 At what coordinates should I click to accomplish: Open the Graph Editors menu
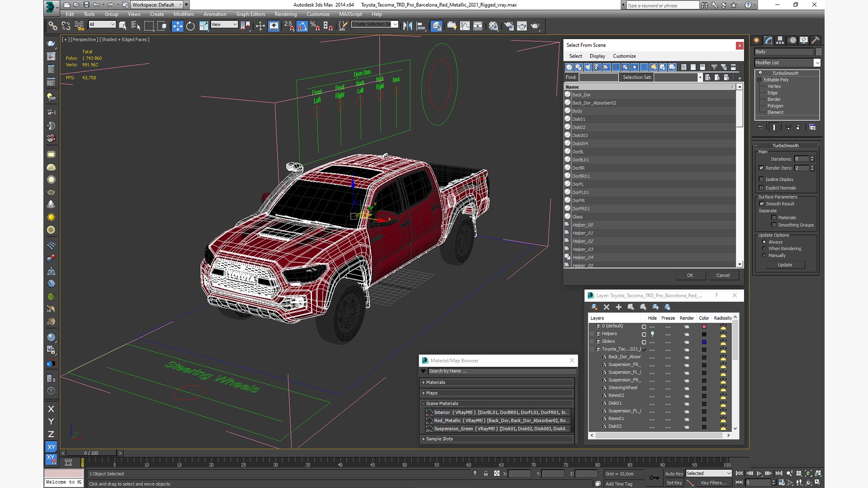point(250,14)
